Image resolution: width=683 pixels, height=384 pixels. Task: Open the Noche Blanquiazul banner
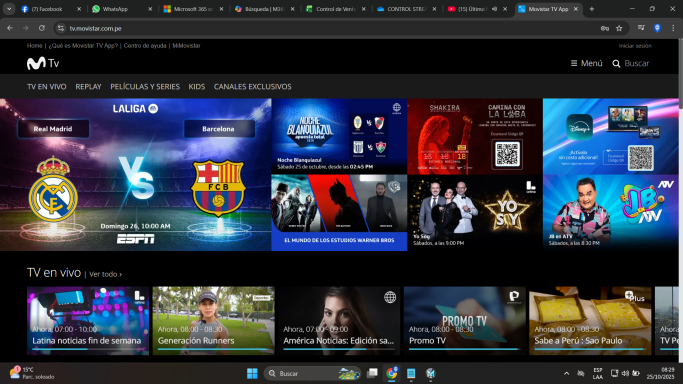click(x=339, y=137)
